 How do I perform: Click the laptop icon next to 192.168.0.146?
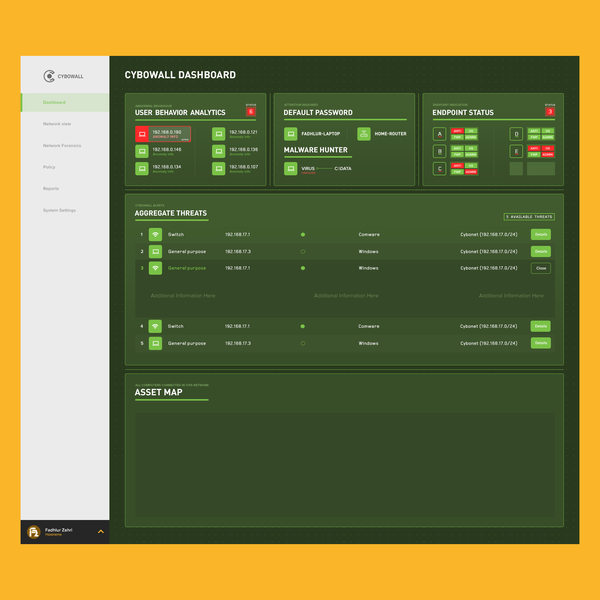tap(142, 151)
